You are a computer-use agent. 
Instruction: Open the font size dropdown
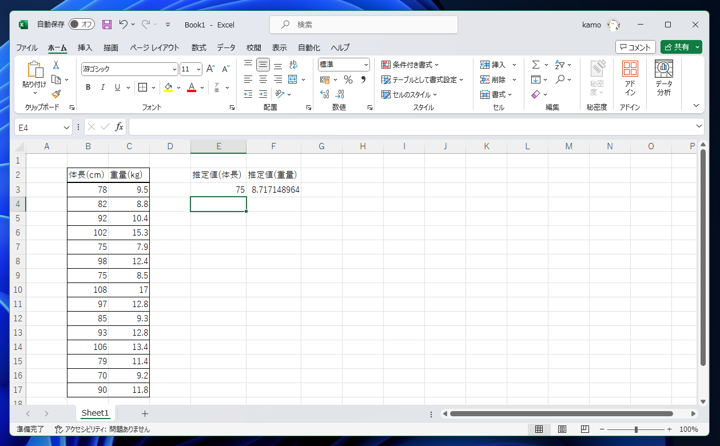(x=198, y=69)
